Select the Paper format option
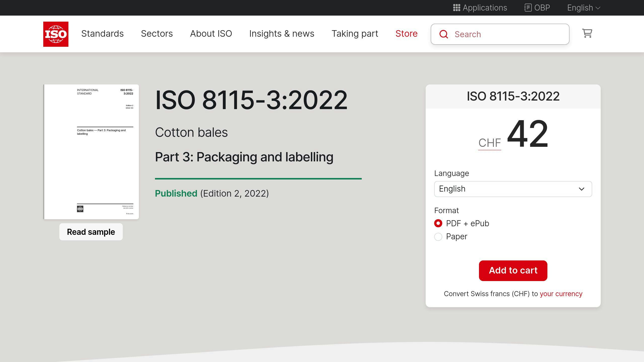 click(x=438, y=237)
